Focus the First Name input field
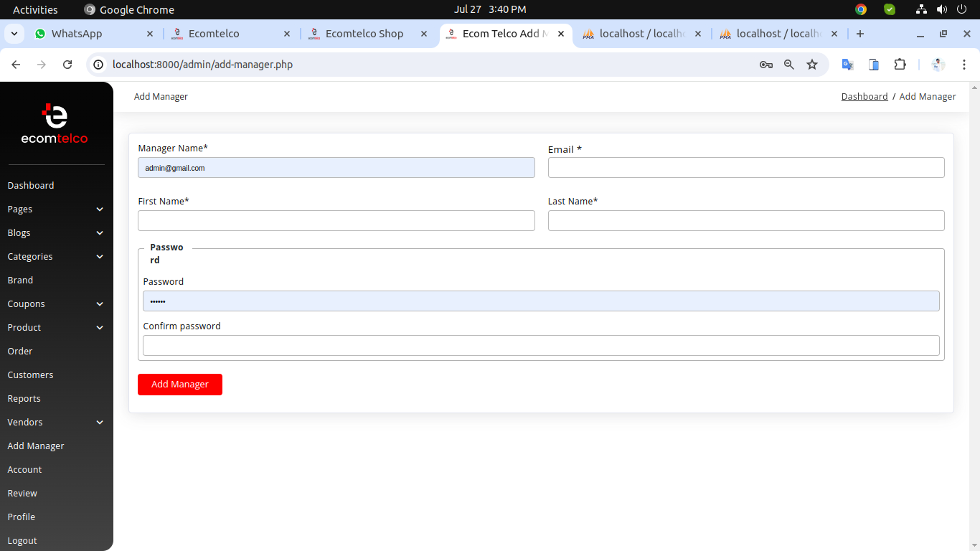Viewport: 980px width, 551px height. [x=336, y=221]
